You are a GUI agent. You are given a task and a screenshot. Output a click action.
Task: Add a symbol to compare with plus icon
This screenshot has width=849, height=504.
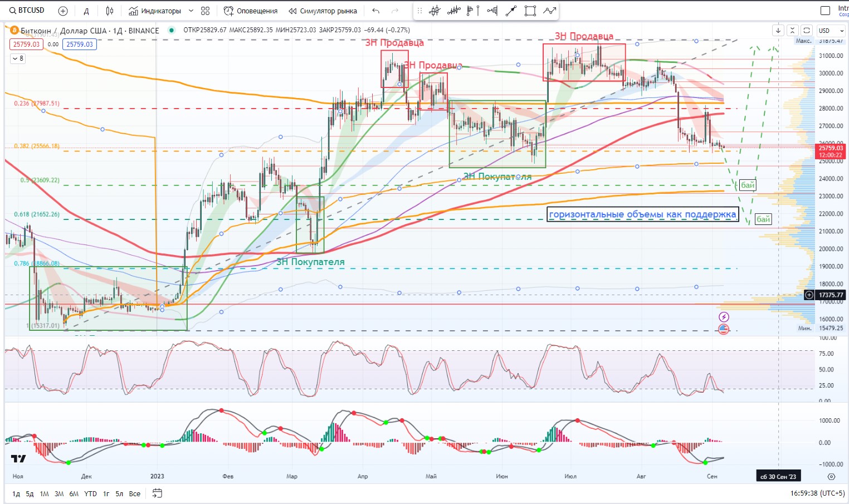(x=63, y=11)
